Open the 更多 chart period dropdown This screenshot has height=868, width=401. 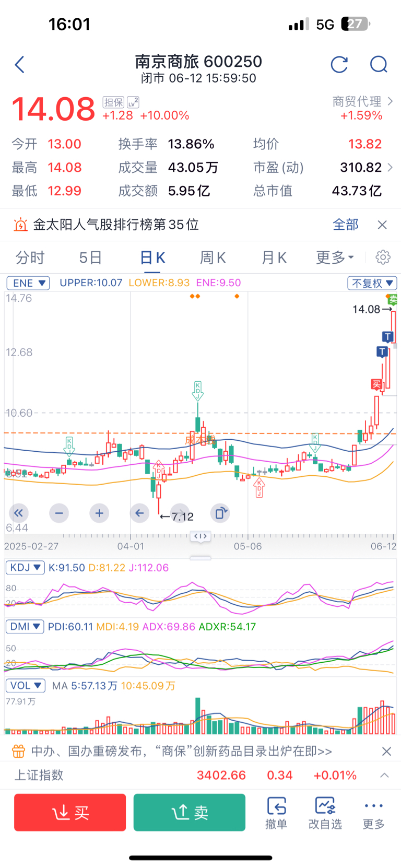[335, 257]
